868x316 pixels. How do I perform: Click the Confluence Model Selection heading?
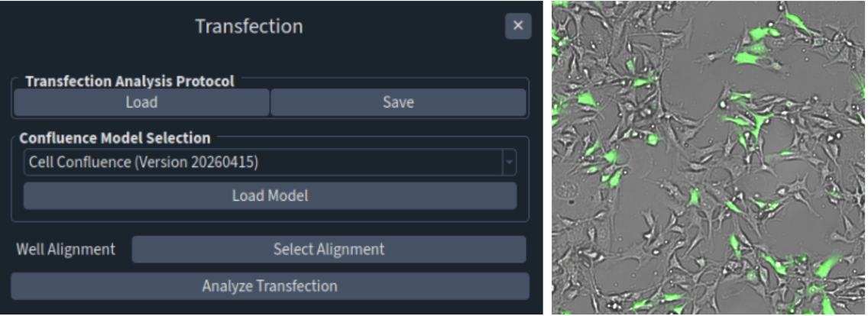coord(115,137)
